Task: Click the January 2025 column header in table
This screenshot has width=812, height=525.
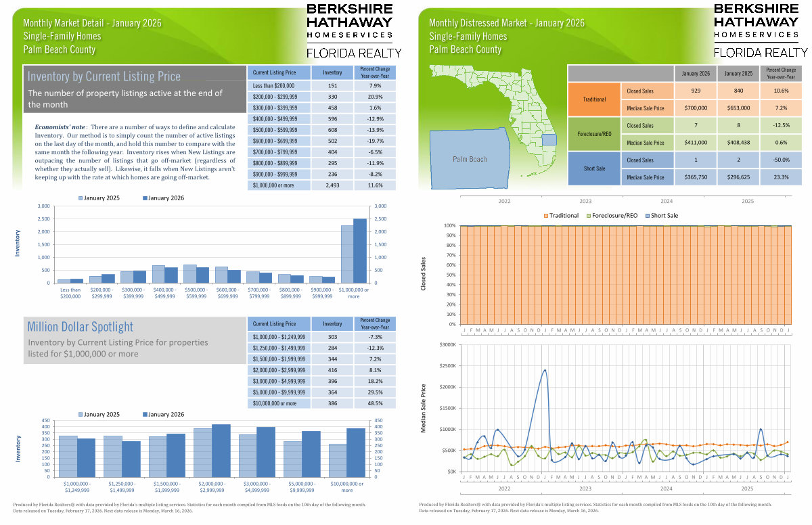Action: 737,73
